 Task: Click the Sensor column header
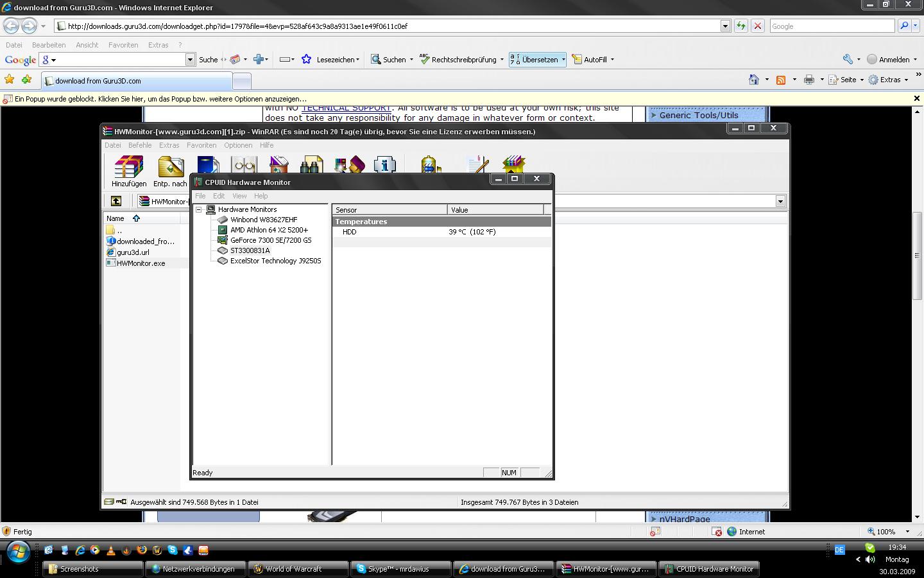tap(389, 210)
